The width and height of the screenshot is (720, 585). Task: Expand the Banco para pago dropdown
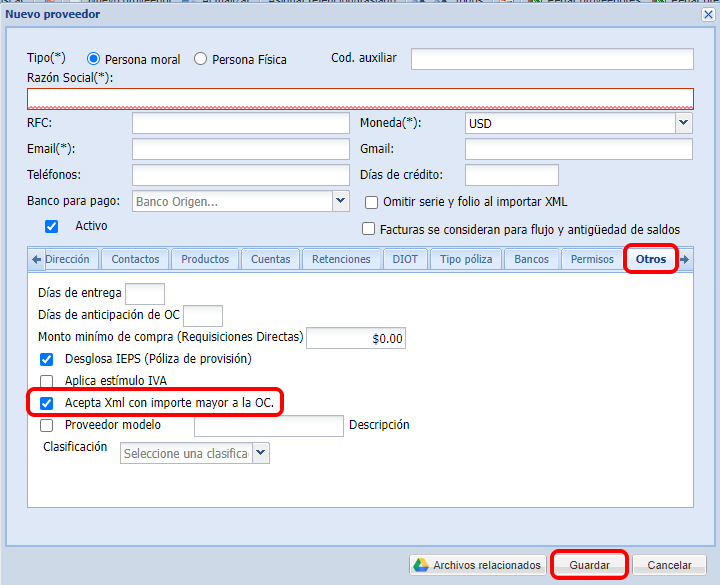point(339,201)
